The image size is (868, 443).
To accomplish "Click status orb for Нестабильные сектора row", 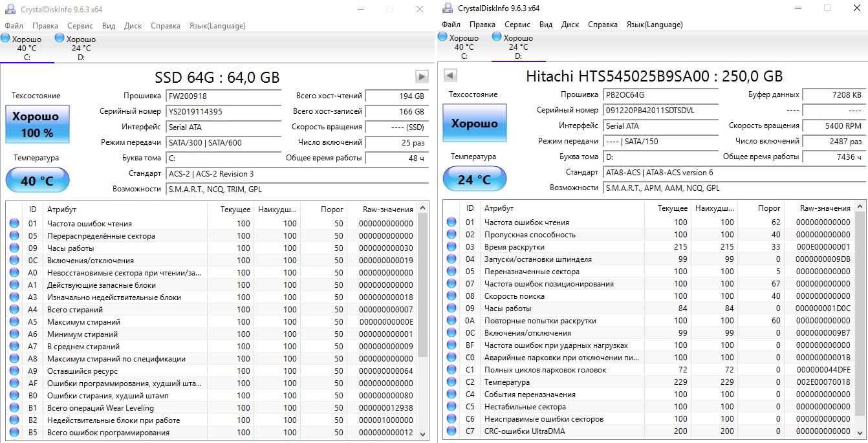I will (451, 407).
